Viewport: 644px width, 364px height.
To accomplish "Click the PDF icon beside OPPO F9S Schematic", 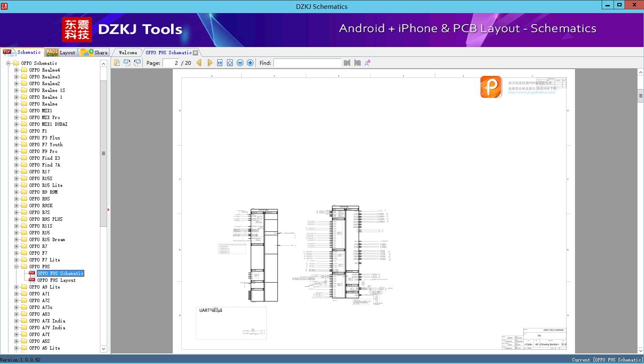I will click(32, 273).
